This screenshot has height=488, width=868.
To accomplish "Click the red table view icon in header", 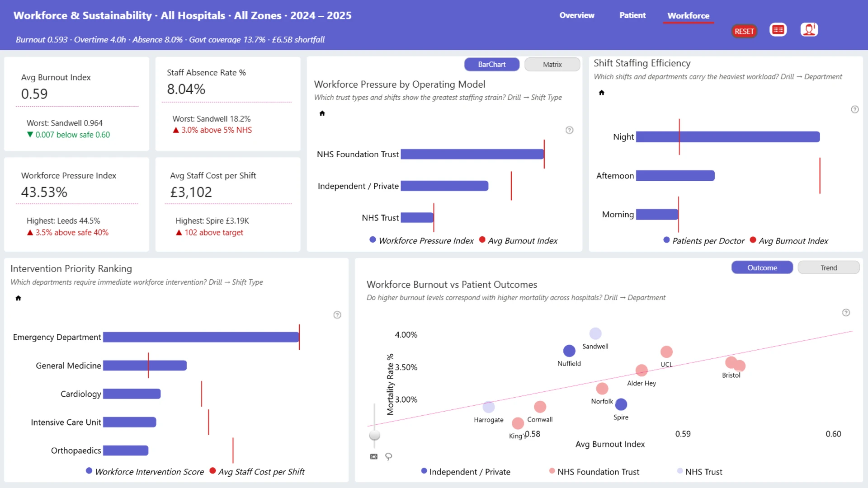I will pos(778,30).
